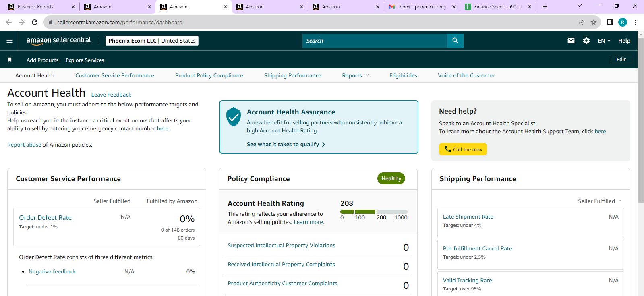The image size is (644, 296).
Task: Open the Valid Tracking Rate link
Action: coord(467,280)
